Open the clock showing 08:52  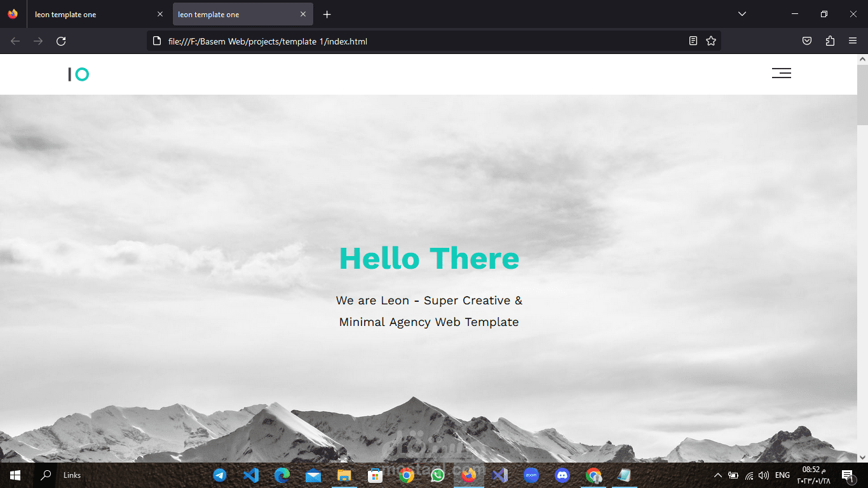pyautogui.click(x=813, y=475)
